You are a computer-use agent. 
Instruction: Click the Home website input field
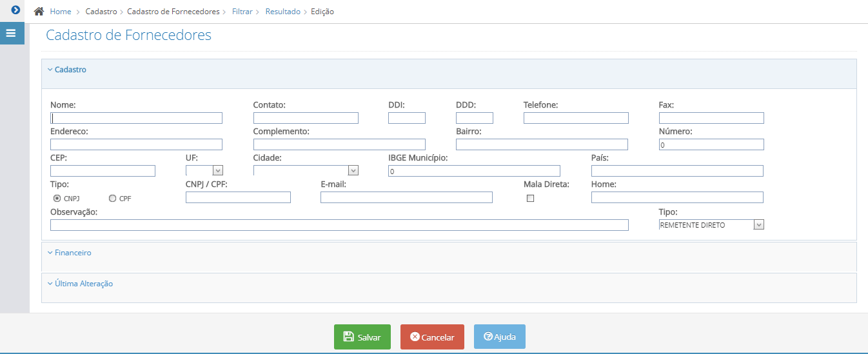pos(677,197)
